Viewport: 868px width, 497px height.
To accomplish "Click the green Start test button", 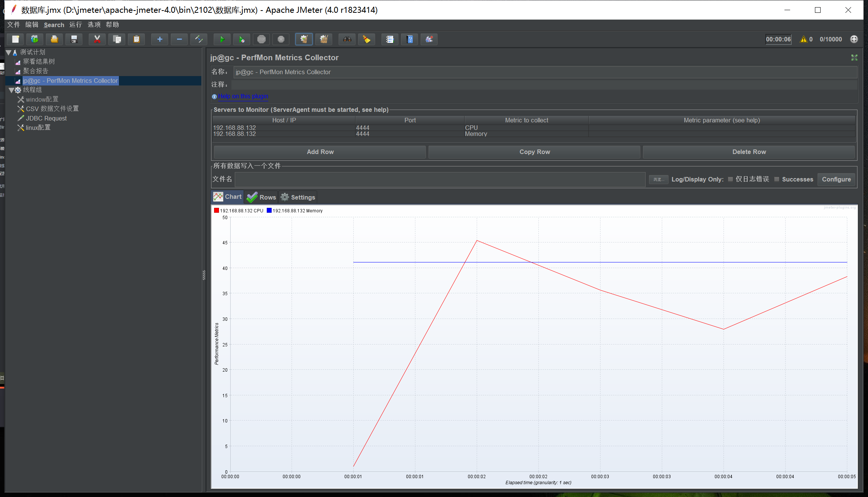I will tap(222, 39).
